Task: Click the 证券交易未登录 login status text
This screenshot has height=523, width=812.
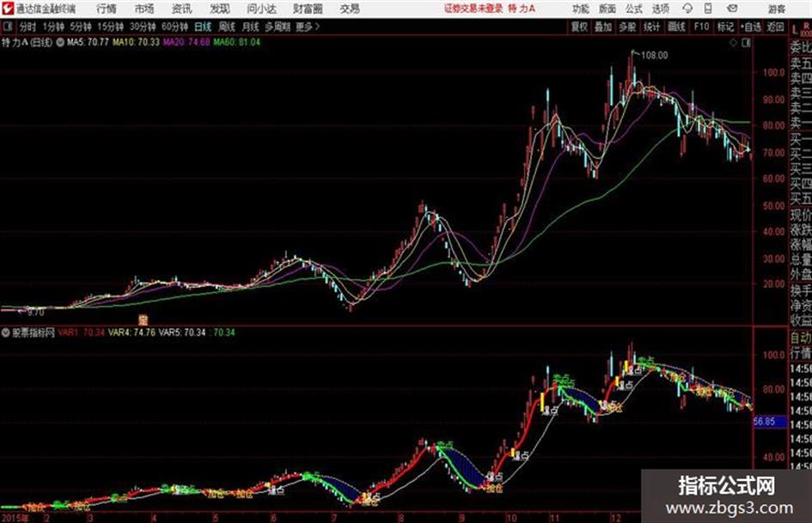Action: (473, 9)
